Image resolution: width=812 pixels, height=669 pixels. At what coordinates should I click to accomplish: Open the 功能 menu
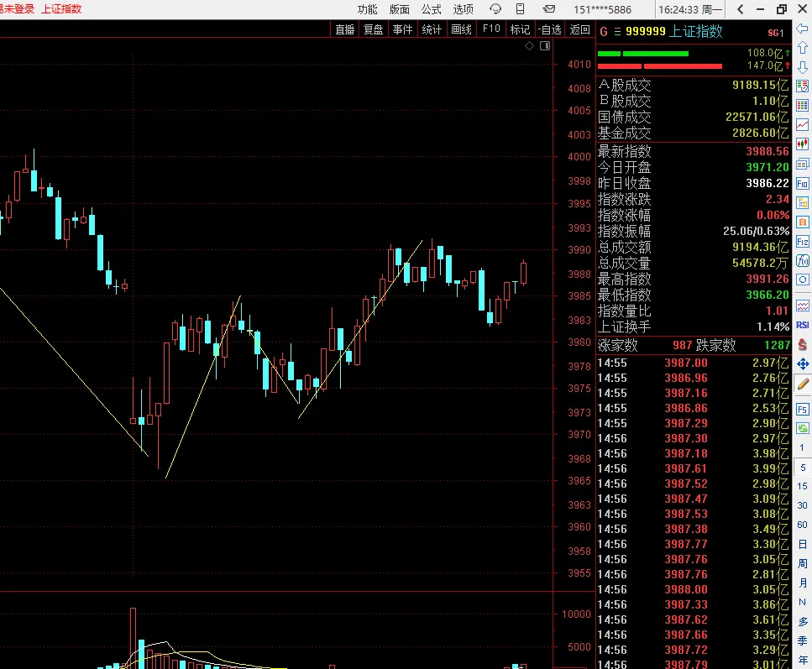[x=367, y=9]
